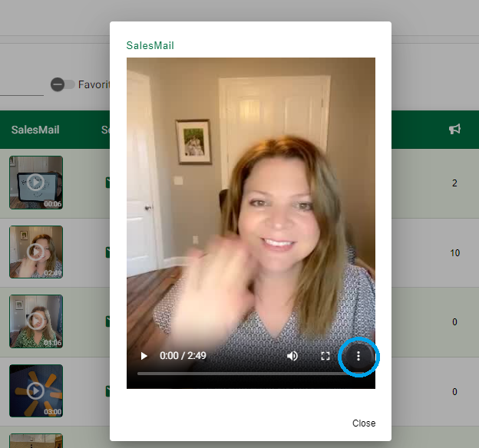
Task: Open the 00:06 video thumbnail
Action: click(36, 183)
